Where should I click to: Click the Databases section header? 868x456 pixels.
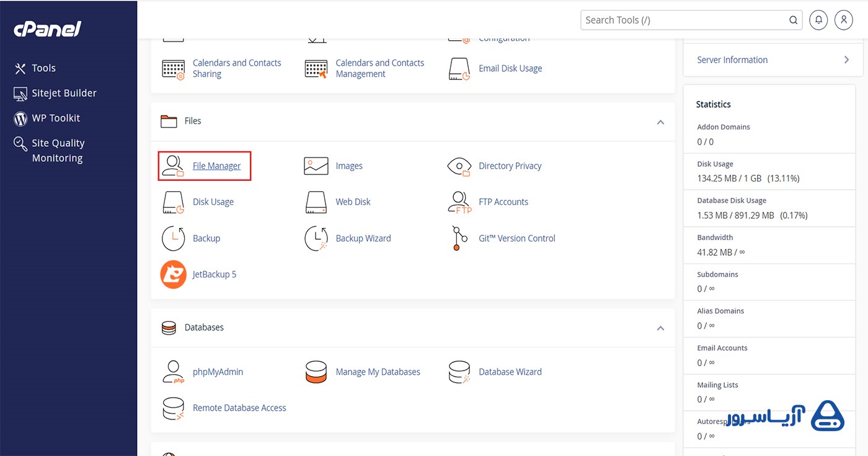pos(413,328)
